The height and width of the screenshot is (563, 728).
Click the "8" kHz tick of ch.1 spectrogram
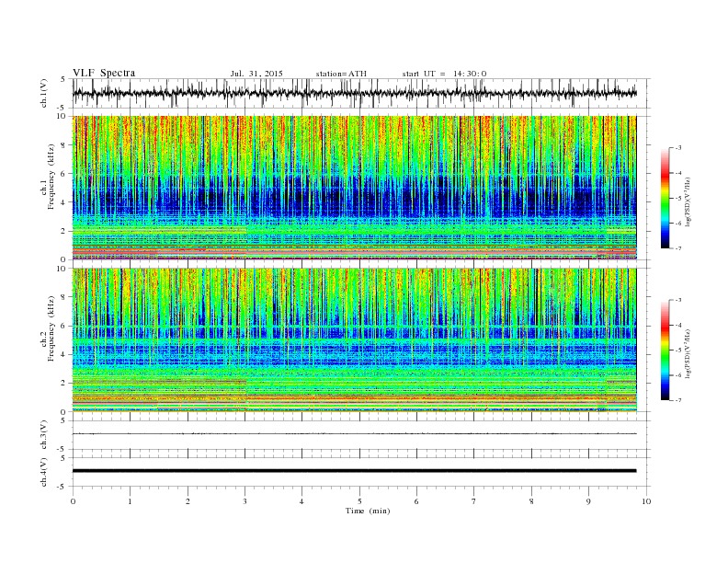(x=63, y=145)
